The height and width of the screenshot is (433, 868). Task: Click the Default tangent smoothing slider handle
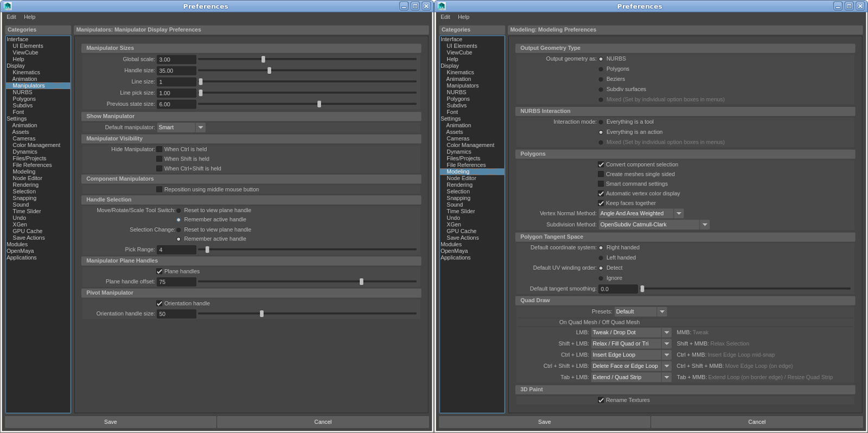(642, 289)
